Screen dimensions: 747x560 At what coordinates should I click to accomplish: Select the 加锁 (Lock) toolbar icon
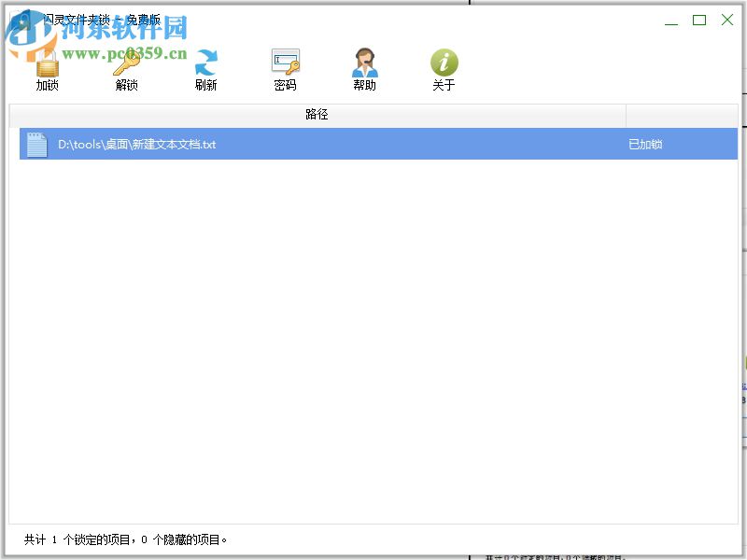click(47, 64)
